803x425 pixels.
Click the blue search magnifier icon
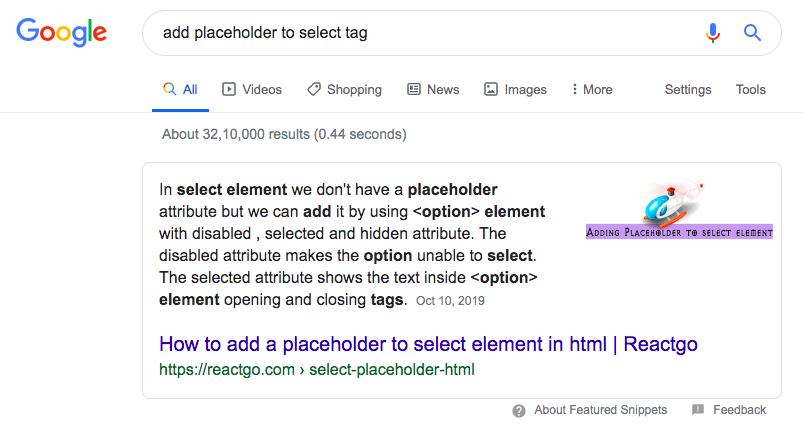click(x=752, y=33)
